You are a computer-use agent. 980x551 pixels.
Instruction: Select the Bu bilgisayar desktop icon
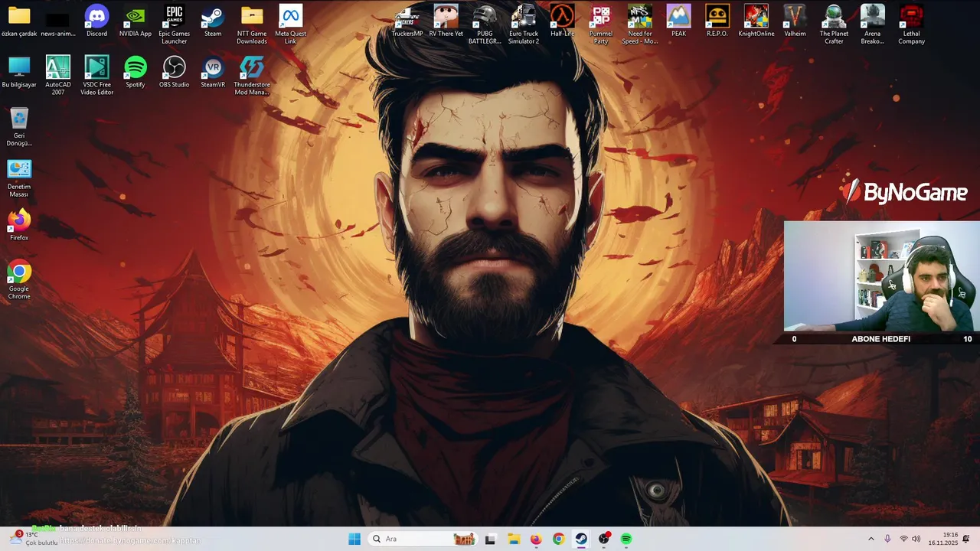pos(19,73)
